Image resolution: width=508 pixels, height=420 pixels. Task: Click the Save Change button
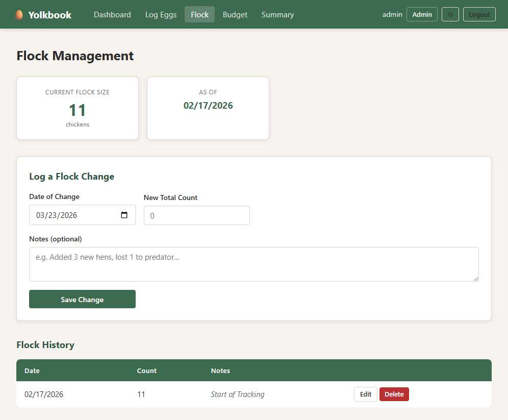point(82,300)
